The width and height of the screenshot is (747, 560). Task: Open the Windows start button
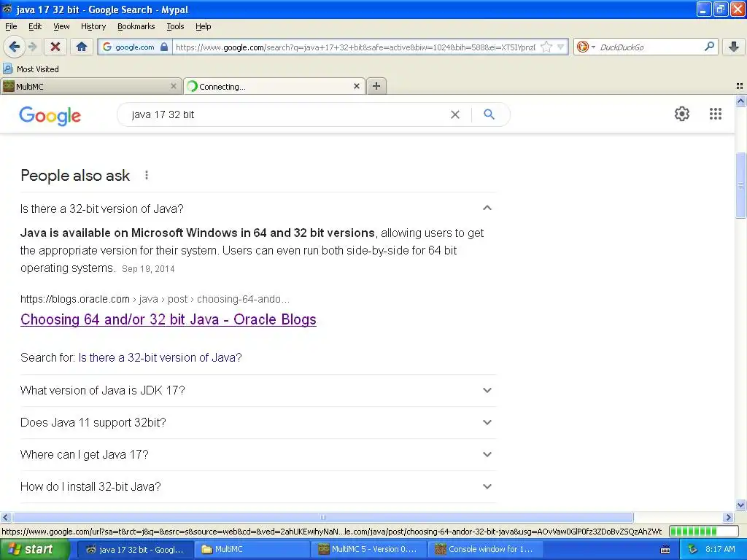pyautogui.click(x=34, y=549)
